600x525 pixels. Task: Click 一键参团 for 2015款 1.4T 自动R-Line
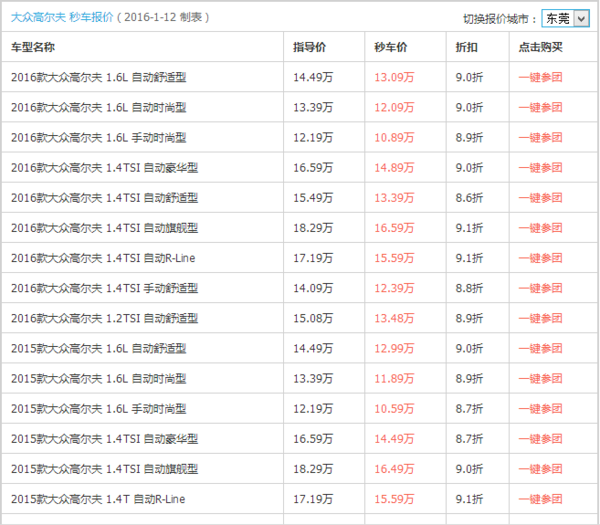(540, 499)
